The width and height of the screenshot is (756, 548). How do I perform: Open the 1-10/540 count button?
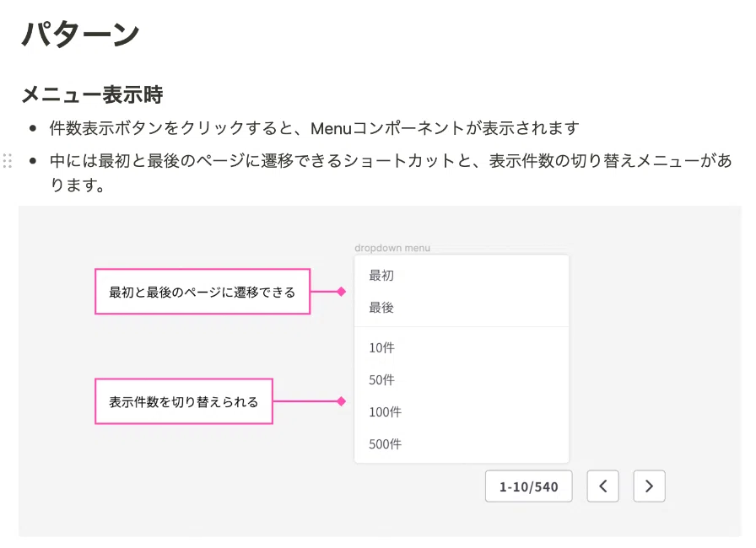[x=528, y=486]
